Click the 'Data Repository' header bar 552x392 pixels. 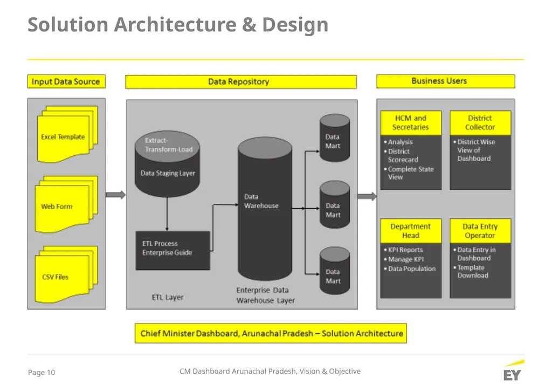[x=241, y=82]
